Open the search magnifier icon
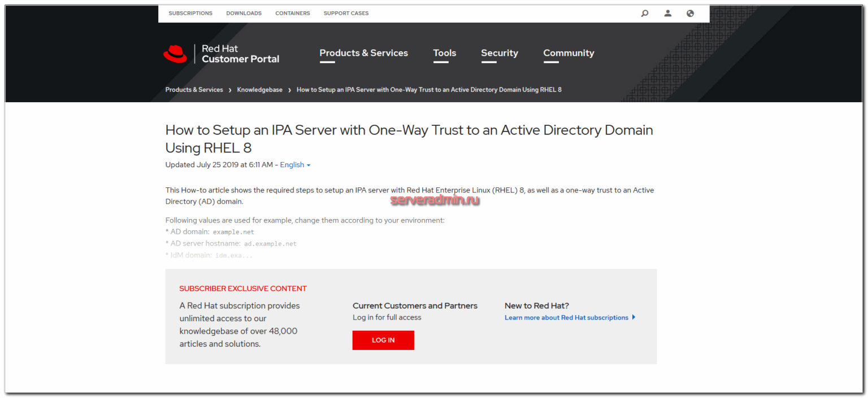 pos(644,13)
